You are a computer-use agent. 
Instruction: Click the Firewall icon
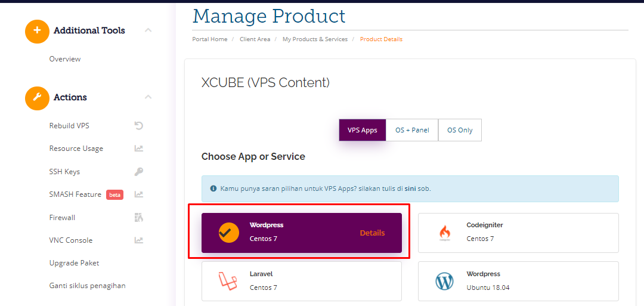point(139,218)
